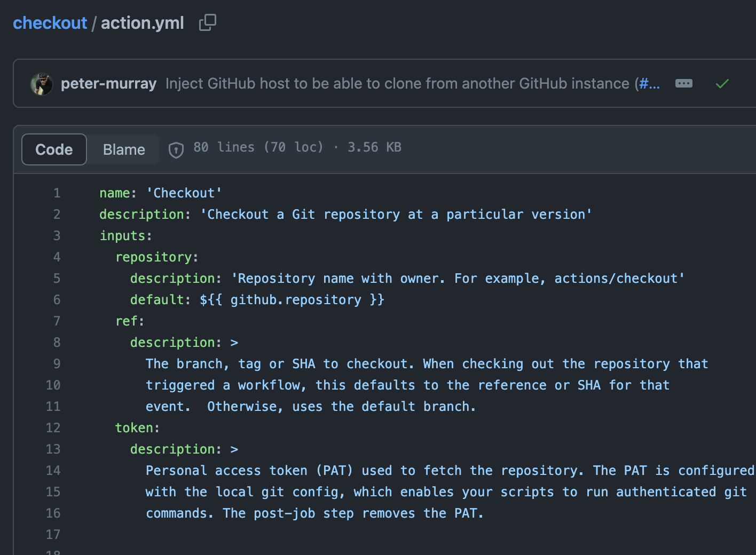756x555 pixels.
Task: Select line number 1 in the gutter
Action: [57, 193]
